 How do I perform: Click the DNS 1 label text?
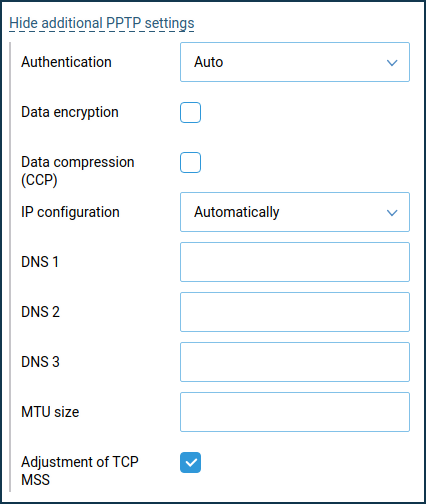(x=40, y=262)
